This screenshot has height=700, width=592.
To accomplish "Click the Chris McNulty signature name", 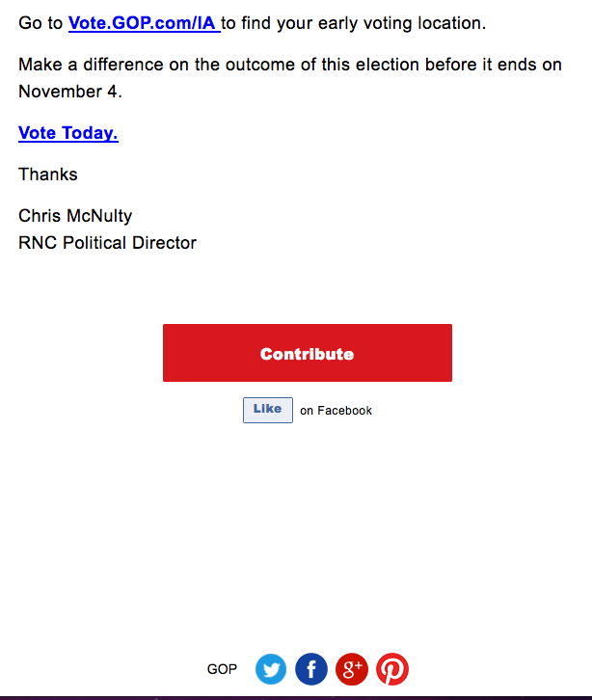I will pos(75,216).
